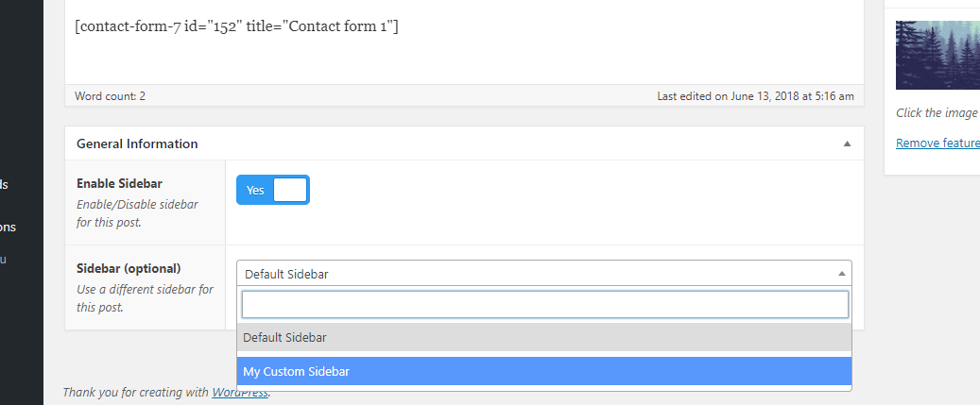Click the contact-form-7 shortcode text

(x=236, y=26)
